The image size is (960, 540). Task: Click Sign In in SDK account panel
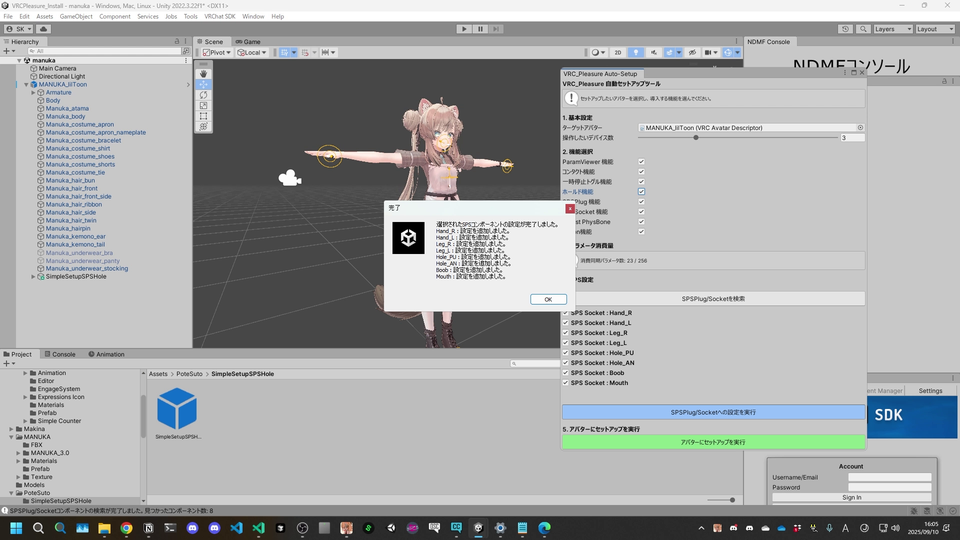tap(852, 498)
